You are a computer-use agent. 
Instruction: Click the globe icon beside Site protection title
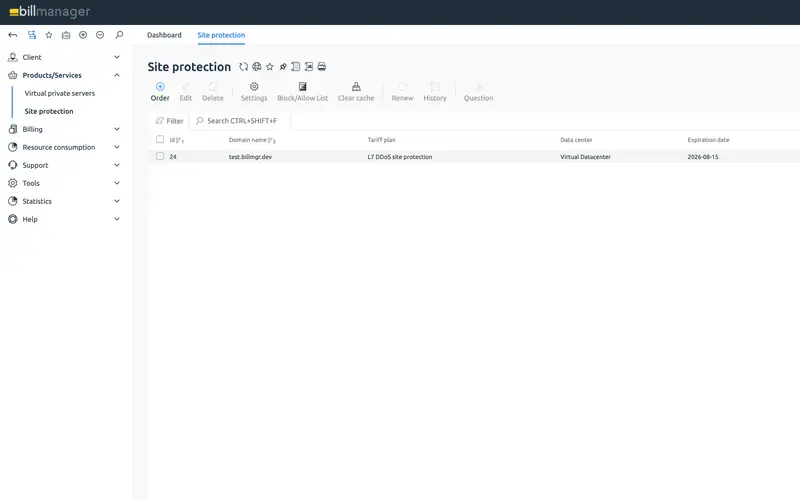tap(257, 66)
